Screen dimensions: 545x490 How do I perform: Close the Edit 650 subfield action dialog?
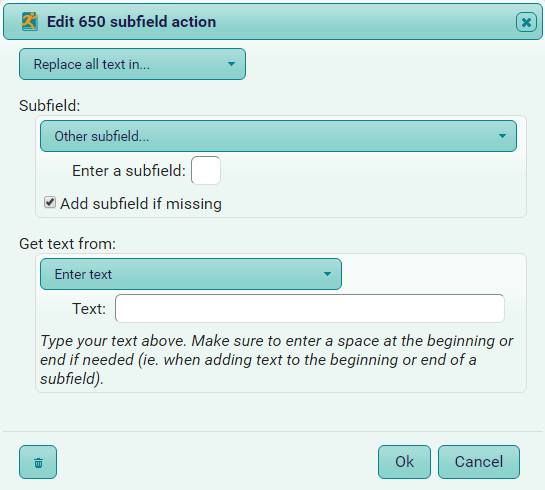526,22
